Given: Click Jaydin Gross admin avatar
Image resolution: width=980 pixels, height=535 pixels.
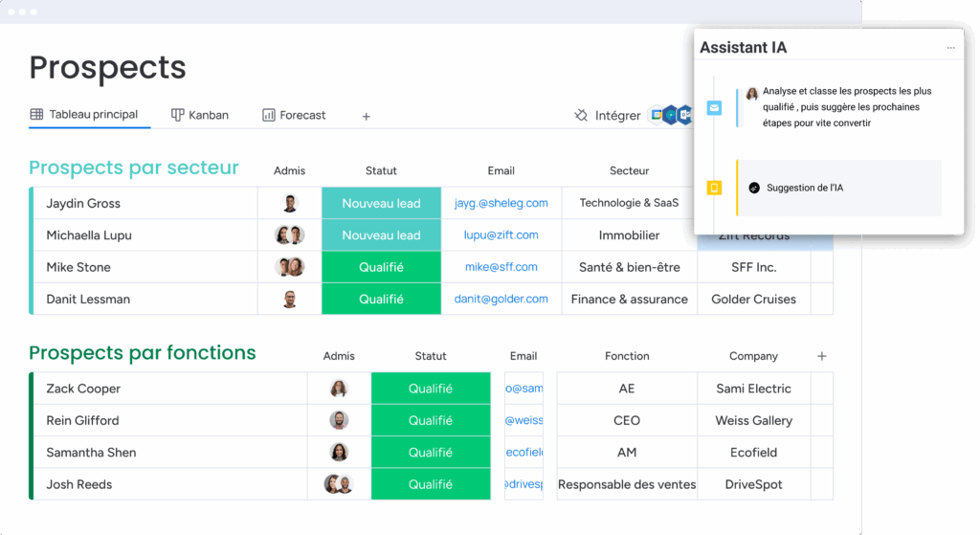Looking at the screenshot, I should [289, 203].
